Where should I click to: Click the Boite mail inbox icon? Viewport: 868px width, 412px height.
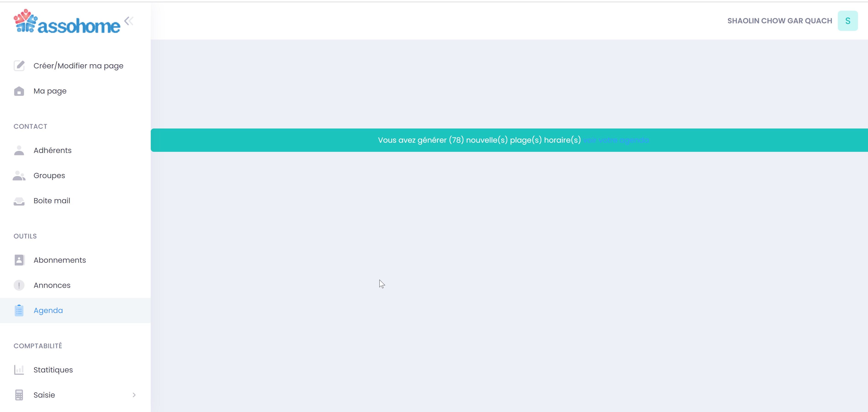(19, 201)
